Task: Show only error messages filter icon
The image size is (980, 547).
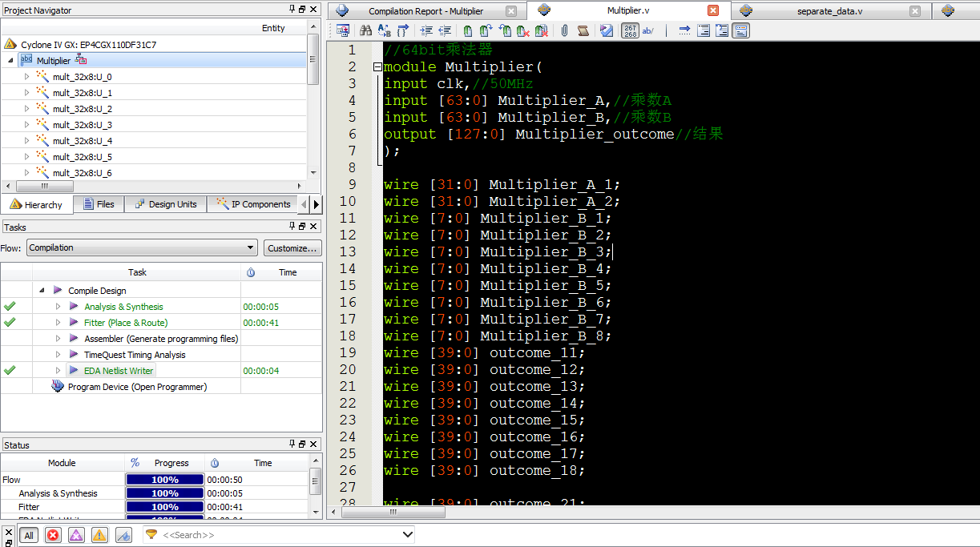Action: (x=53, y=535)
